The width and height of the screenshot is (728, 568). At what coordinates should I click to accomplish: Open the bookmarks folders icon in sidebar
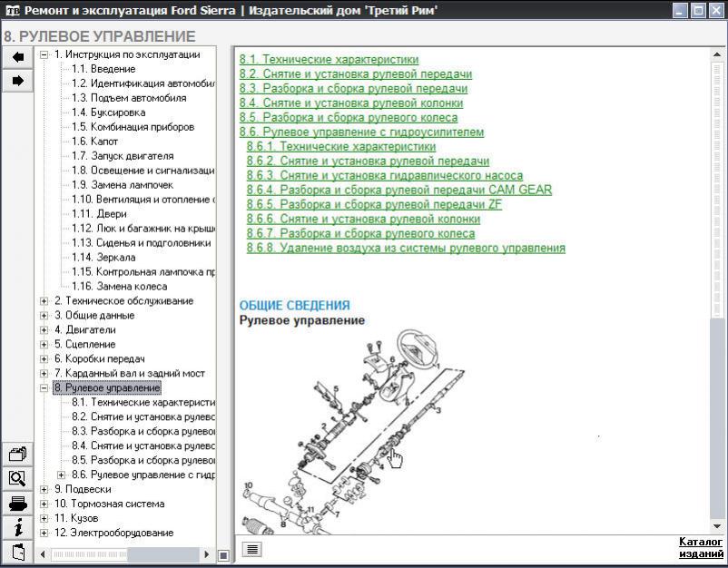pos(17,454)
